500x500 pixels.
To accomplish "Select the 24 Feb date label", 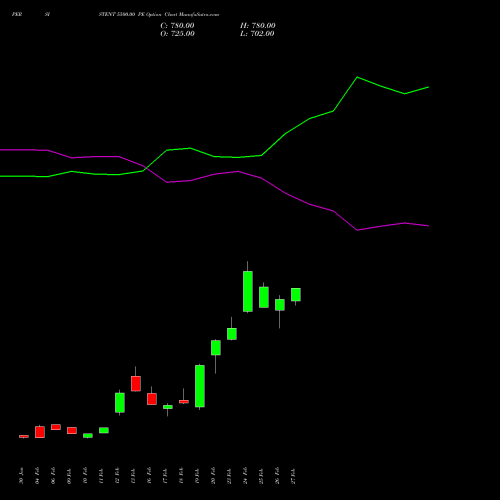I will point(245,476).
